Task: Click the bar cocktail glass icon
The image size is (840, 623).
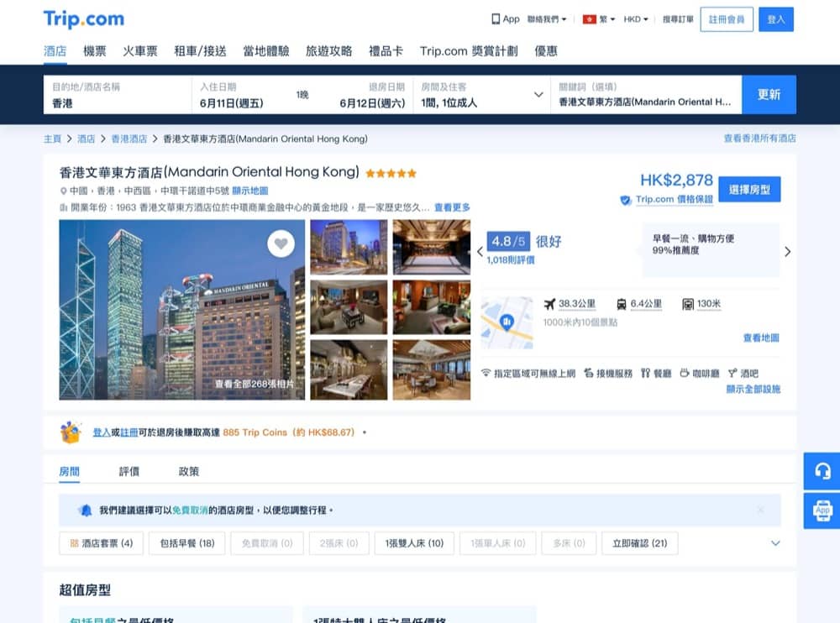Action: (x=732, y=373)
